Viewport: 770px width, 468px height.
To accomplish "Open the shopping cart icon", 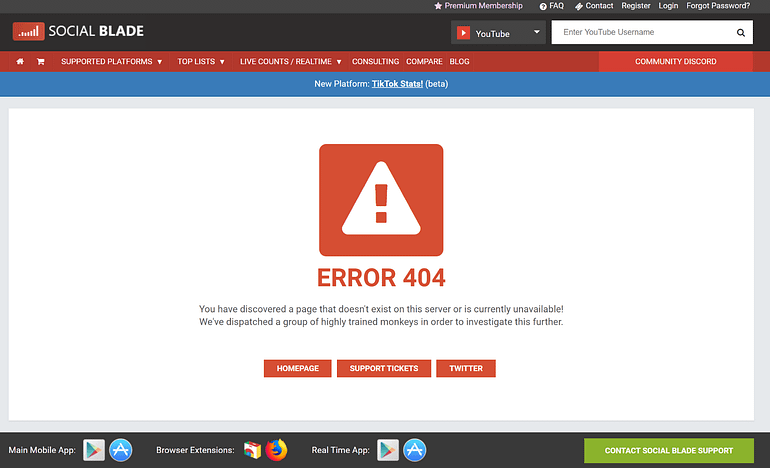I will [41, 62].
